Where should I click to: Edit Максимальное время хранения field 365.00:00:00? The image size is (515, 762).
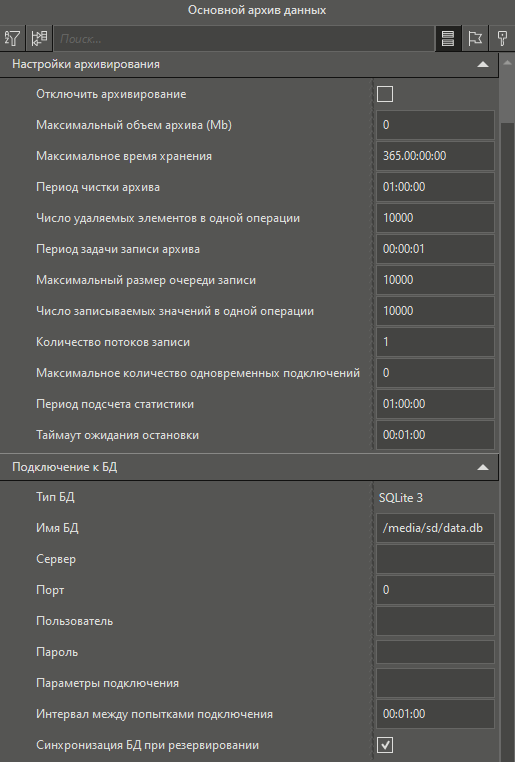point(435,156)
